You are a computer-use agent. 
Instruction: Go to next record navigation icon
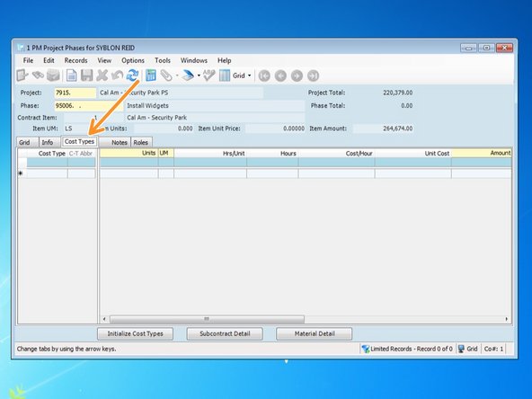coord(297,75)
